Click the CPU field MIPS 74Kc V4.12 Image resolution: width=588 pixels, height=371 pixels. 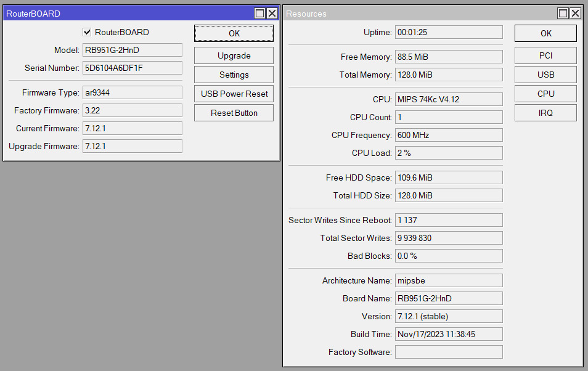pos(449,99)
